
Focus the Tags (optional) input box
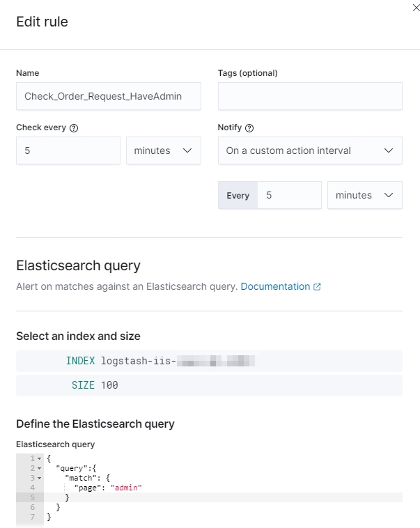310,96
